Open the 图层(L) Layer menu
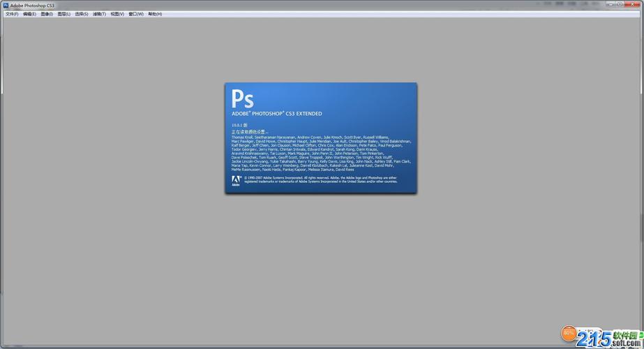 click(x=64, y=14)
